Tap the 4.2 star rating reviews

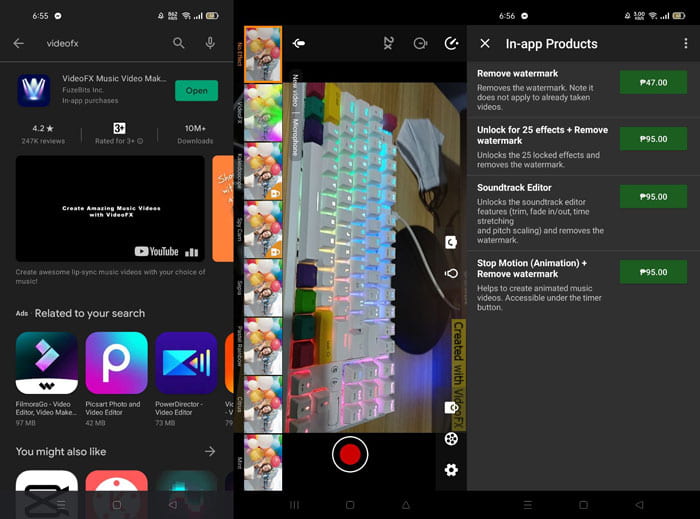coord(43,134)
